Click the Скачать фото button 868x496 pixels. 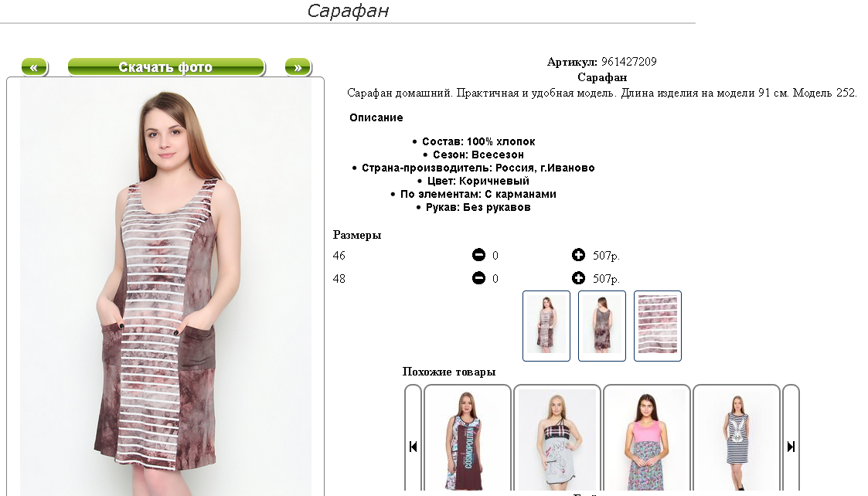tap(165, 67)
